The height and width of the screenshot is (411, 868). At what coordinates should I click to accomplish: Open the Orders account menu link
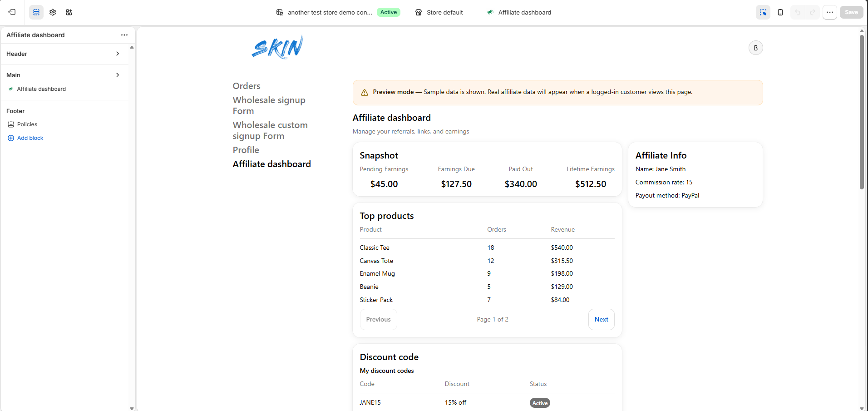247,86
